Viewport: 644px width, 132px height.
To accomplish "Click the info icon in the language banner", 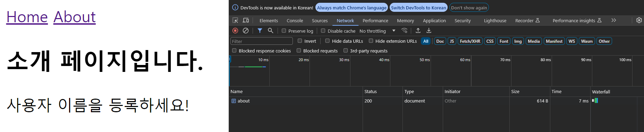I will [235, 8].
